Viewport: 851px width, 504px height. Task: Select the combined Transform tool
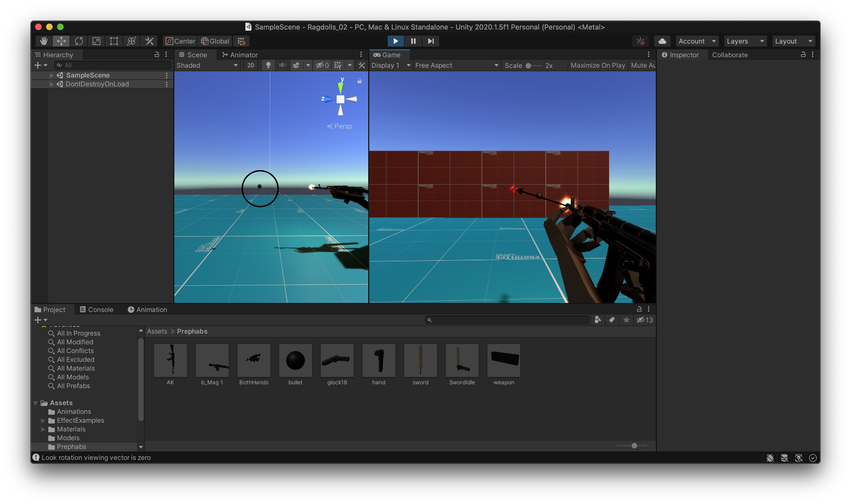click(x=132, y=41)
